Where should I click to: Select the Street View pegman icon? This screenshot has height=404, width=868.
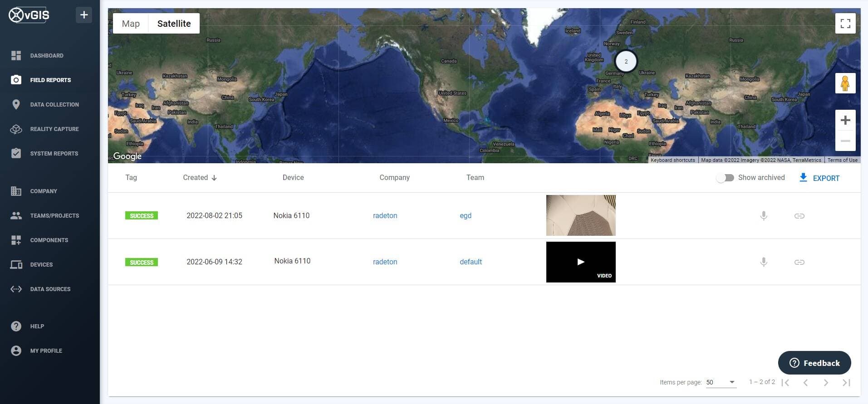click(845, 83)
